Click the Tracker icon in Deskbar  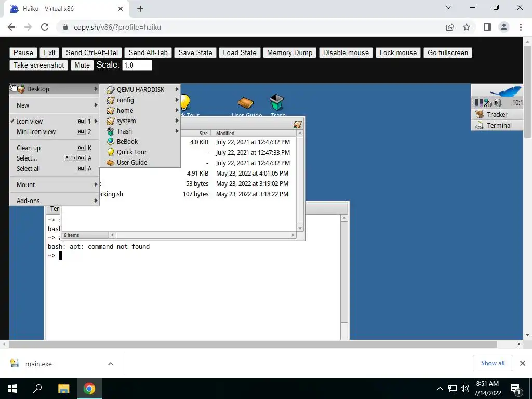(x=480, y=114)
